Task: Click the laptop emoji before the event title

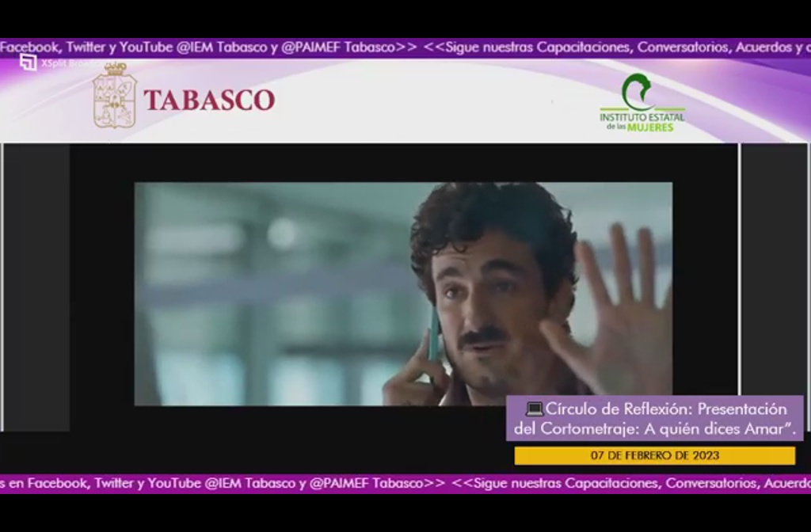Action: (x=535, y=410)
